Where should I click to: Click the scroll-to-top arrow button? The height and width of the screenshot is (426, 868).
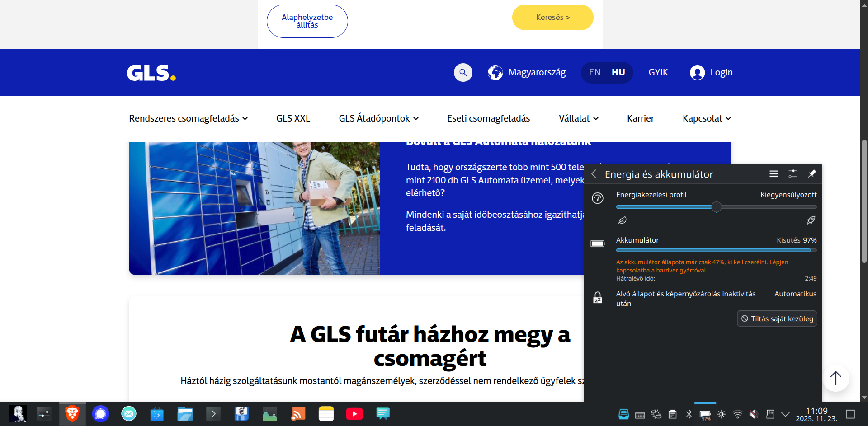point(835,378)
